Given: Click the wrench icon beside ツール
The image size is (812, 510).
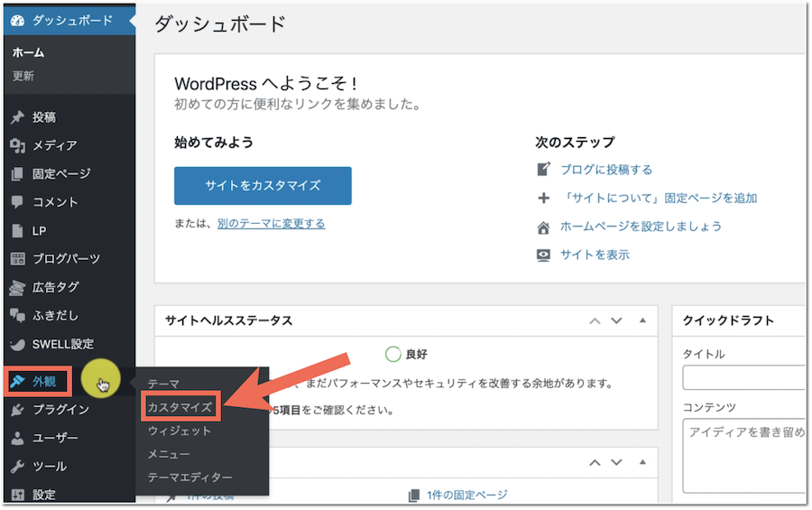Looking at the screenshot, I should coord(17,467).
